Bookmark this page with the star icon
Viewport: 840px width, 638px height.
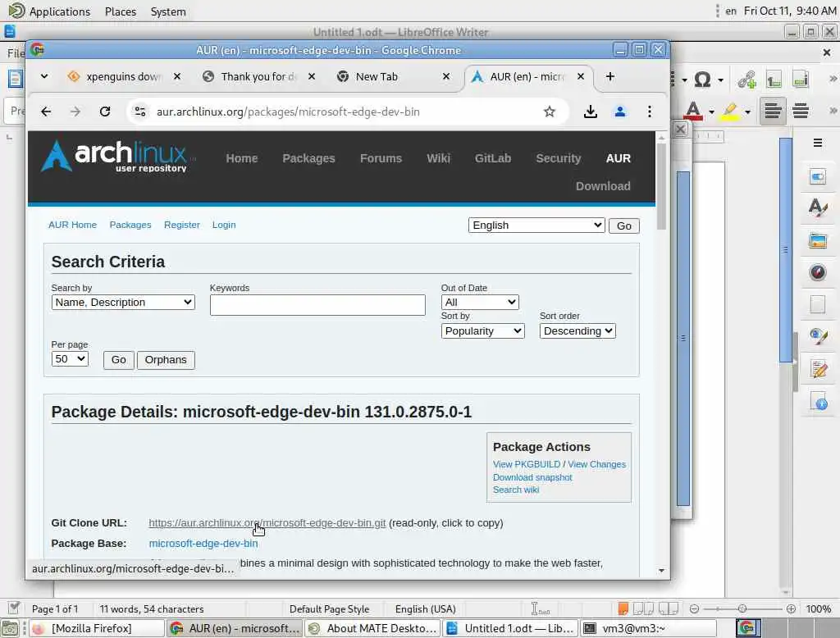(x=549, y=112)
